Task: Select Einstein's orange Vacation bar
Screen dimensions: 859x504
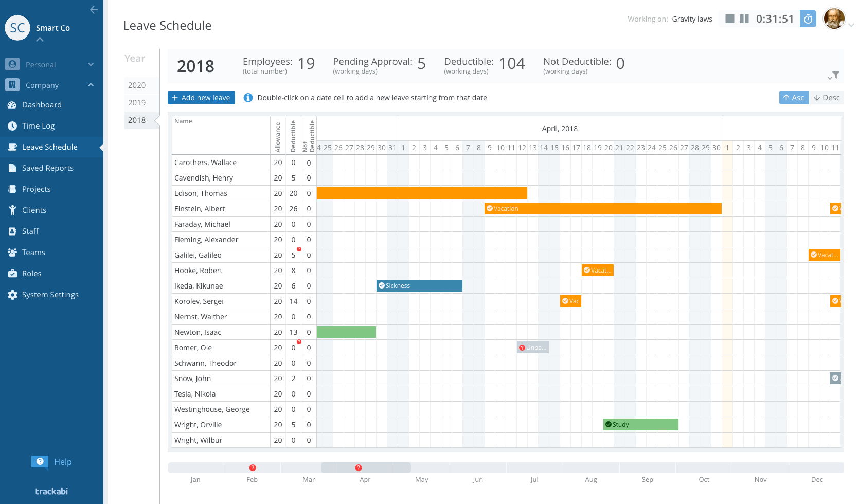Action: tap(602, 208)
